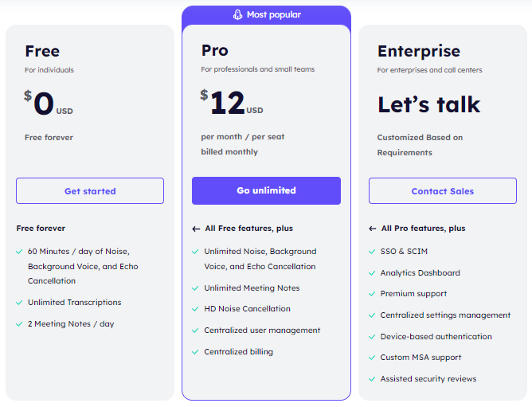Click the checkmark beside SSO & SCIM

click(372, 252)
